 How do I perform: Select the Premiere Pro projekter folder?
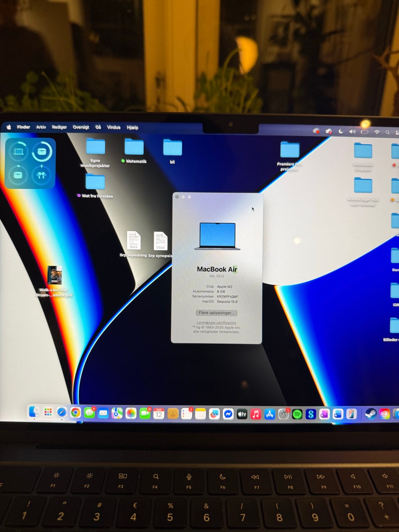point(290,155)
